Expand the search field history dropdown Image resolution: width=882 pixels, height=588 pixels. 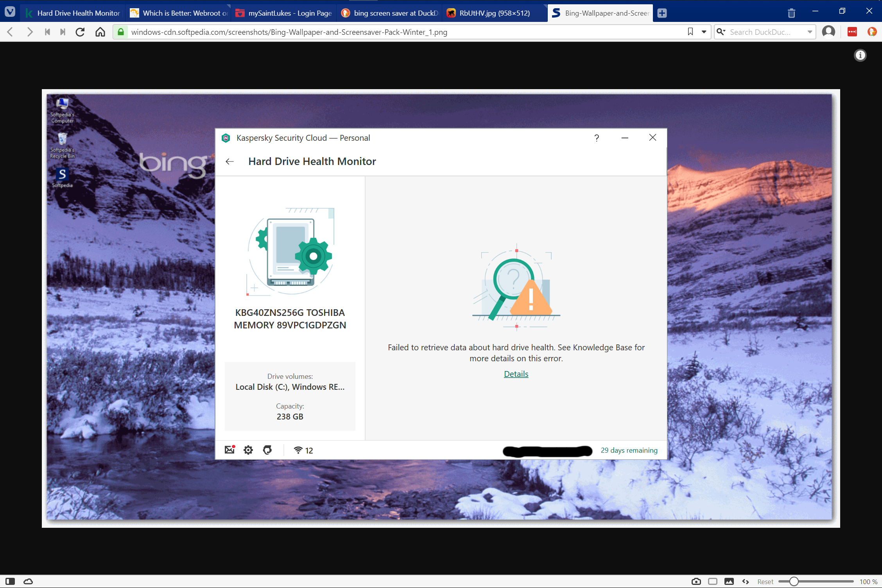pos(810,32)
